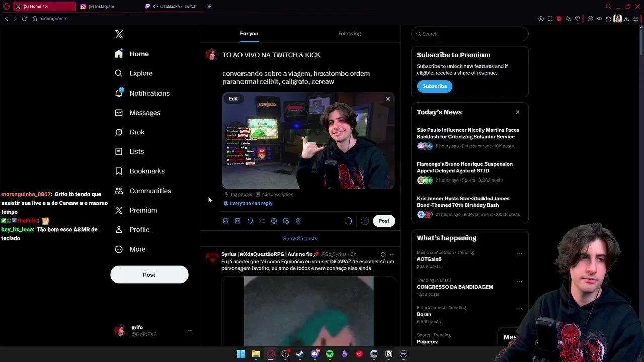Image resolution: width=644 pixels, height=362 pixels.
Task: Open the browser extensions cube icon
Action: pyautogui.click(x=608, y=19)
